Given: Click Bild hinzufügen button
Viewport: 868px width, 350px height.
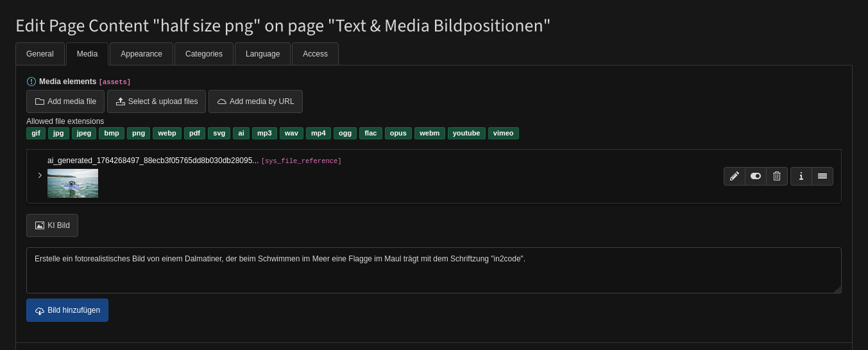Looking at the screenshot, I should 67,310.
